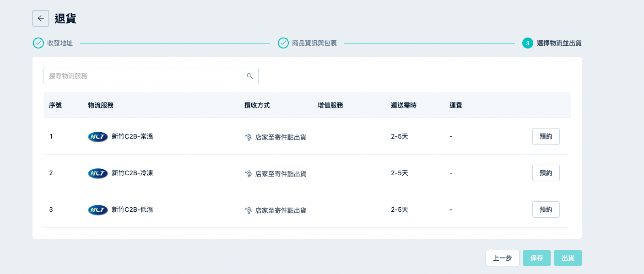Book 新竹C2B-冷凍 with 預約 button

tap(546, 173)
